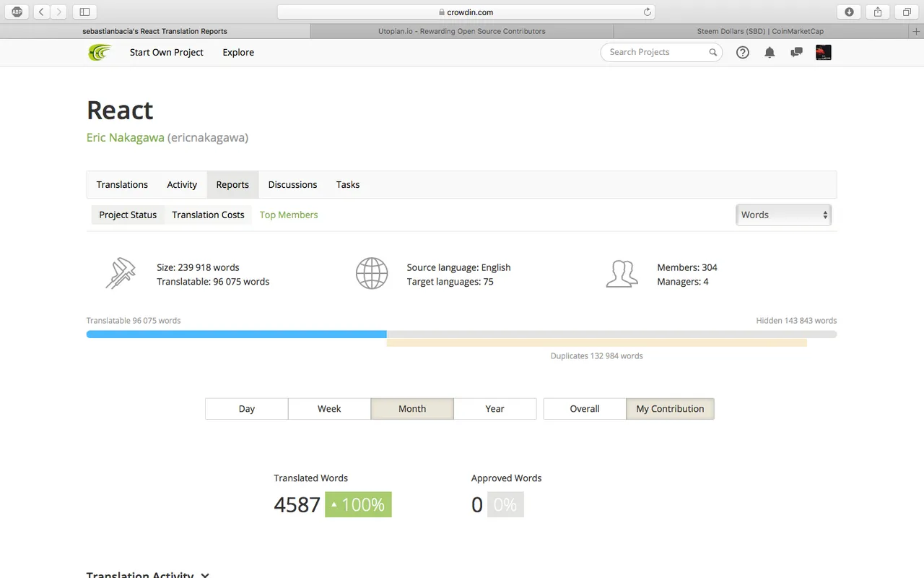Open the messages chat bubbles icon
Viewport: 924px width, 578px height.
tap(796, 52)
